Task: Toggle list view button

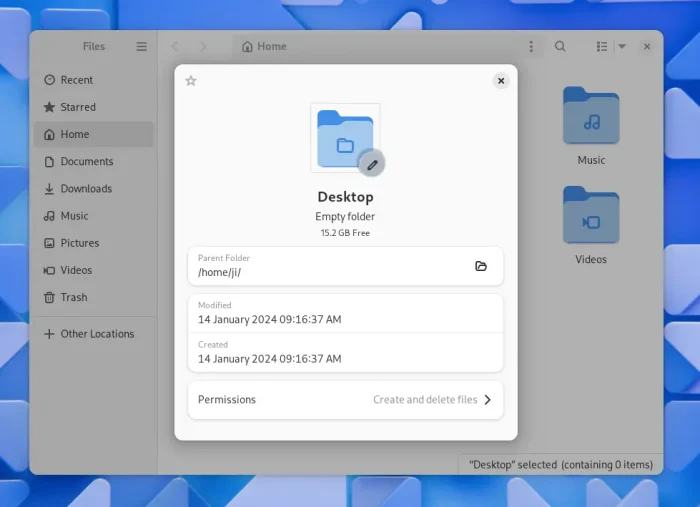Action: (x=602, y=47)
